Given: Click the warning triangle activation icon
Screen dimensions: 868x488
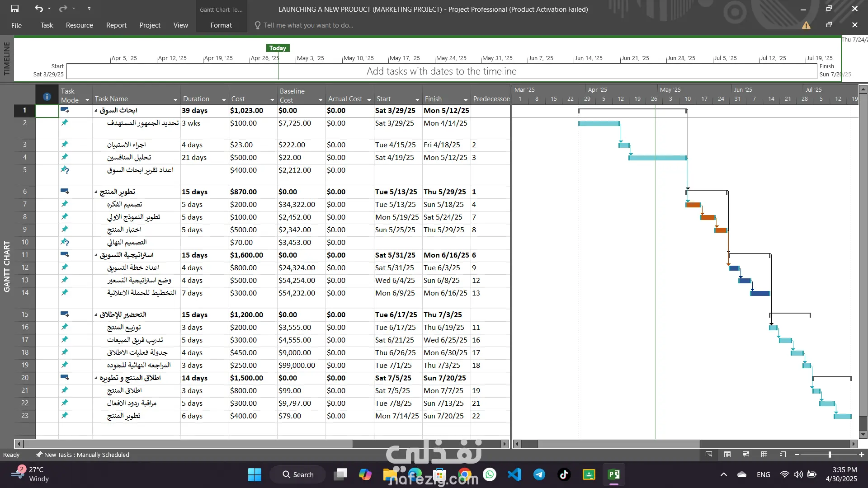Looking at the screenshot, I should click(806, 25).
